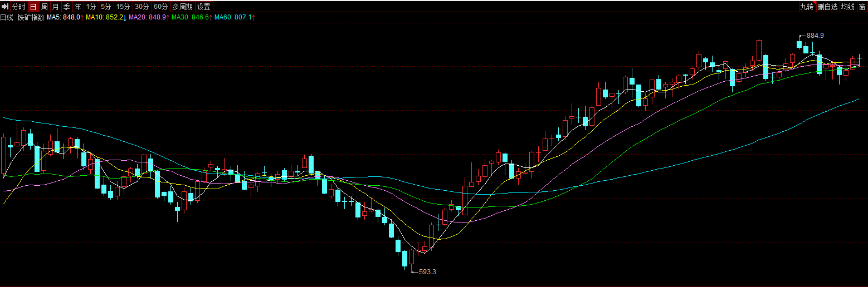The height and width of the screenshot is (287, 868).
Task: Select the 15分 period tab
Action: pos(123,7)
